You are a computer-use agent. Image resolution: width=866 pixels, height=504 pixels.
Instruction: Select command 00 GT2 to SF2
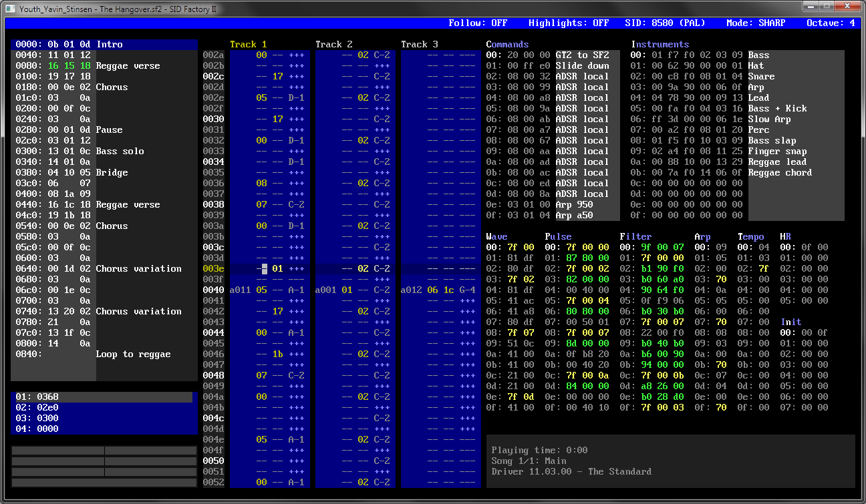[553, 55]
